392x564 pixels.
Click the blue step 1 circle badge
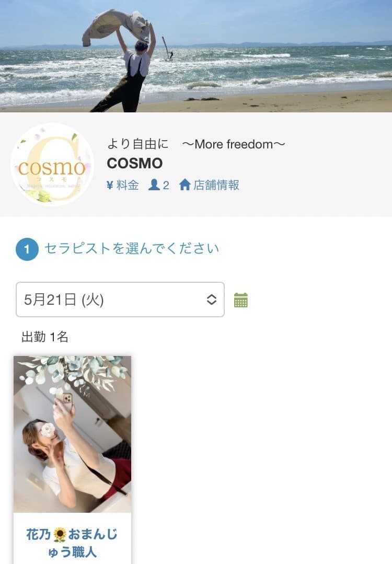coord(27,249)
